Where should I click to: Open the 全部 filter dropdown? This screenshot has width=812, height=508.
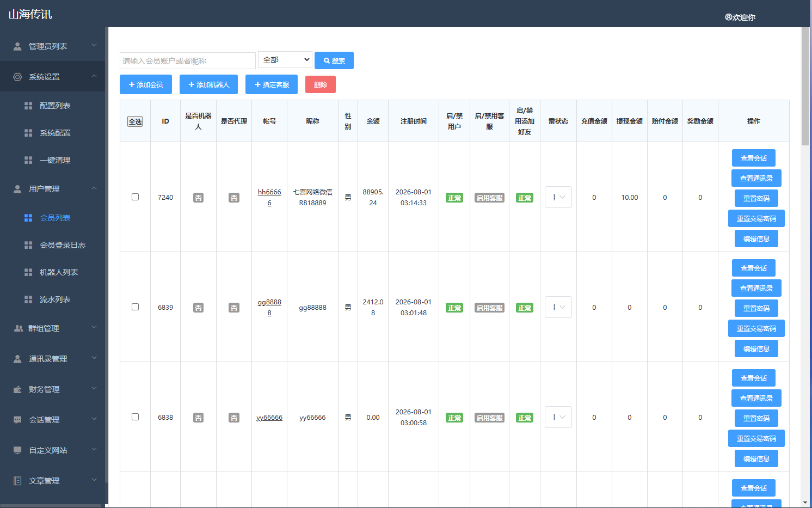click(285, 60)
